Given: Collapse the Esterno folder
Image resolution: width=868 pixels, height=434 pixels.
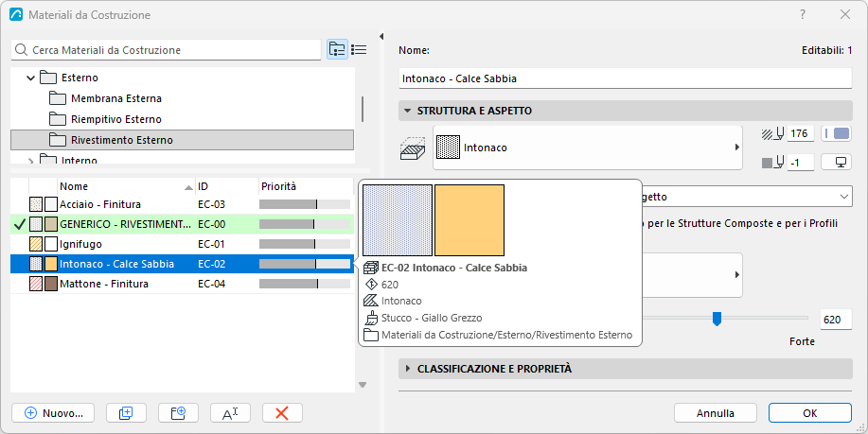Looking at the screenshot, I should 31,78.
